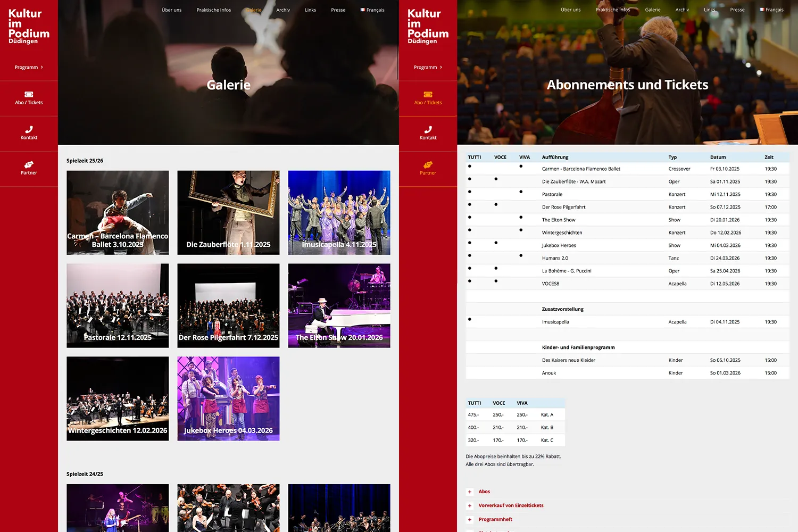Open The Elton Show 20.01.2026 gallery thumbnail
The image size is (798, 532).
click(x=339, y=305)
